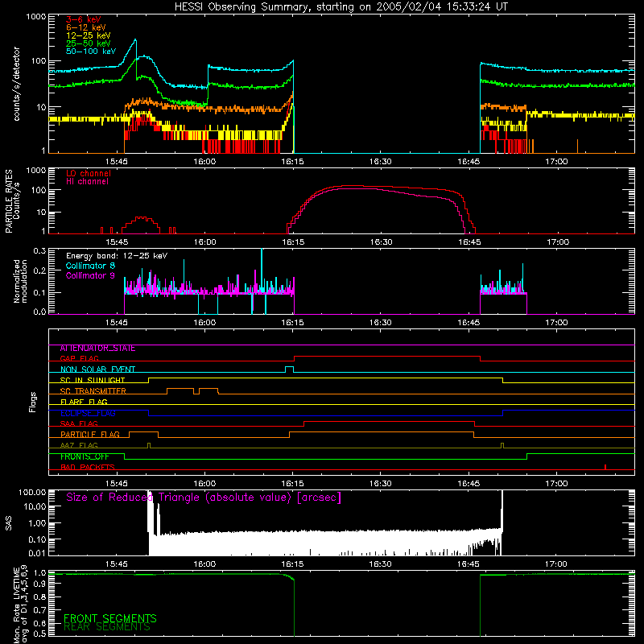Click the Size of Reduced Triangle caption

(x=204, y=497)
